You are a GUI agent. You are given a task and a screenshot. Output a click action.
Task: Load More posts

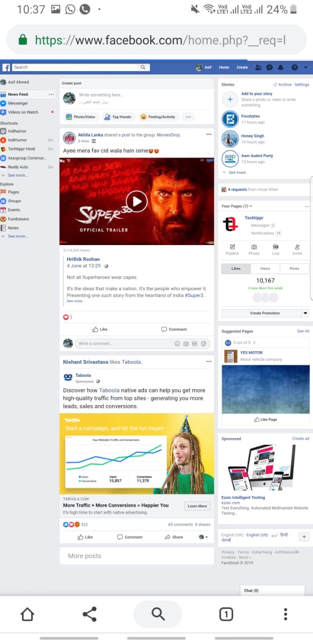[136, 556]
